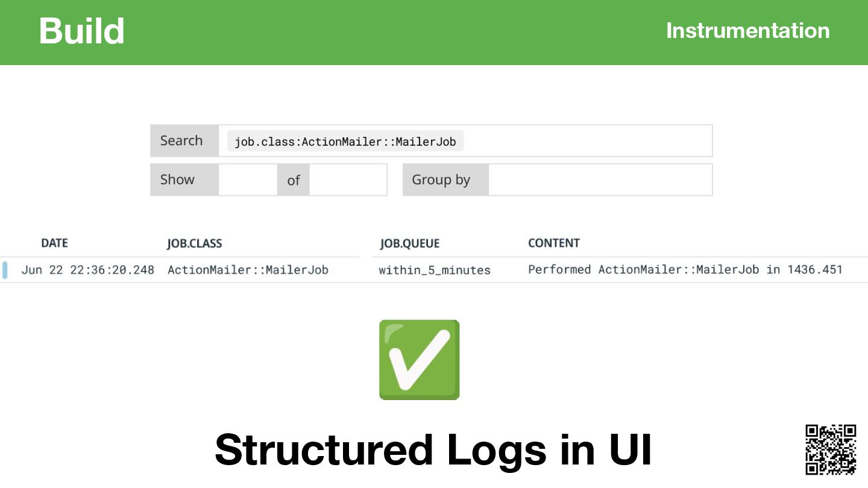This screenshot has width=868, height=488.
Task: Click the Search input field
Action: coord(465,141)
